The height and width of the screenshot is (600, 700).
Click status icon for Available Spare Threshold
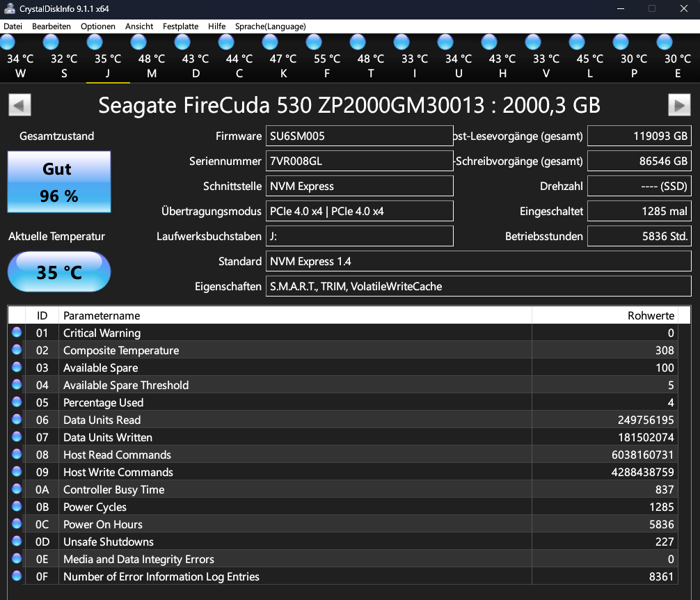coord(17,384)
